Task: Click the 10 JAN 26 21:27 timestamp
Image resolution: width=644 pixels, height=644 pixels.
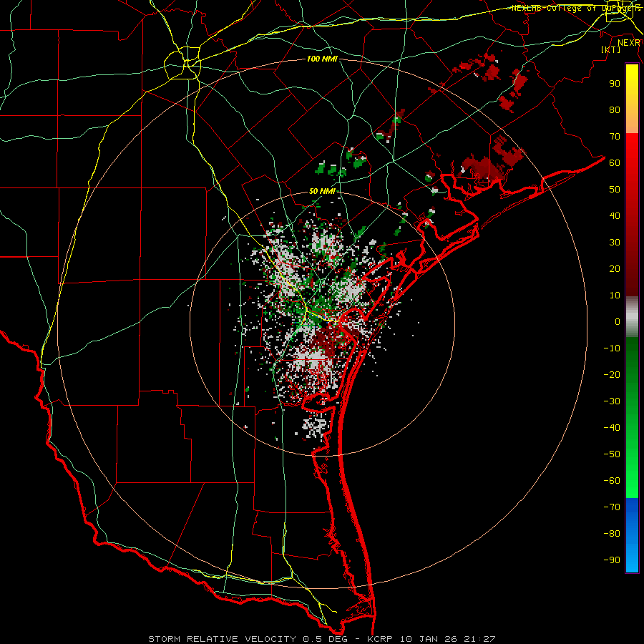Action: coord(447,639)
